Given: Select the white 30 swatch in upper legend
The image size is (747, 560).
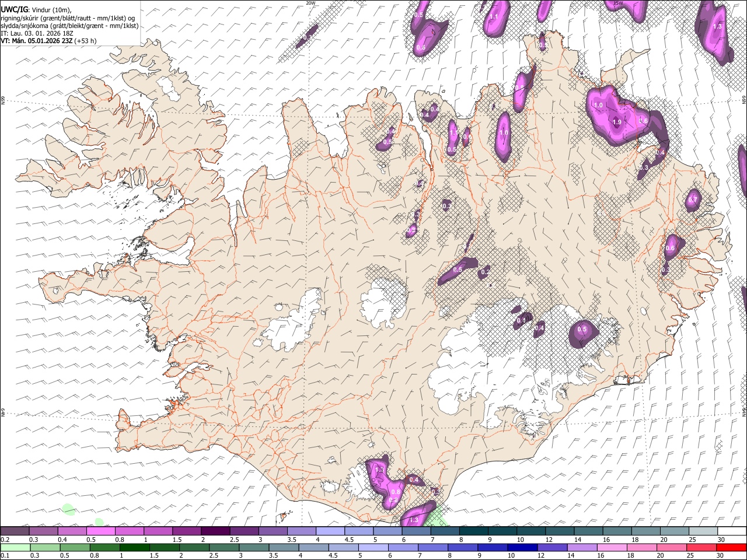Looking at the screenshot, I should pos(732,531).
